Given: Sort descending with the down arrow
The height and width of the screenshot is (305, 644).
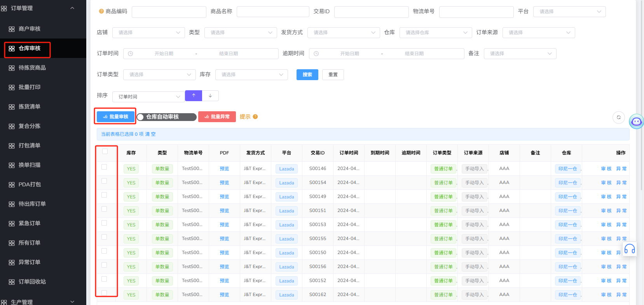Looking at the screenshot, I should click(210, 96).
